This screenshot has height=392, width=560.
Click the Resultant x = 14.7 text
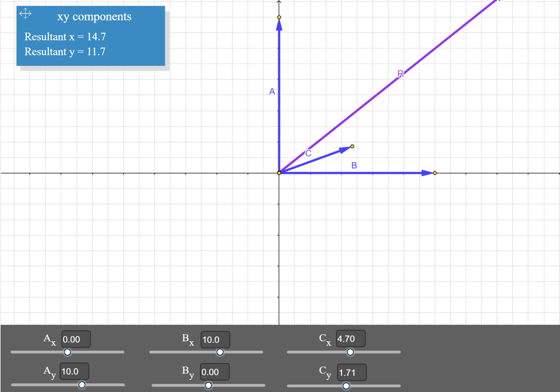coord(65,37)
